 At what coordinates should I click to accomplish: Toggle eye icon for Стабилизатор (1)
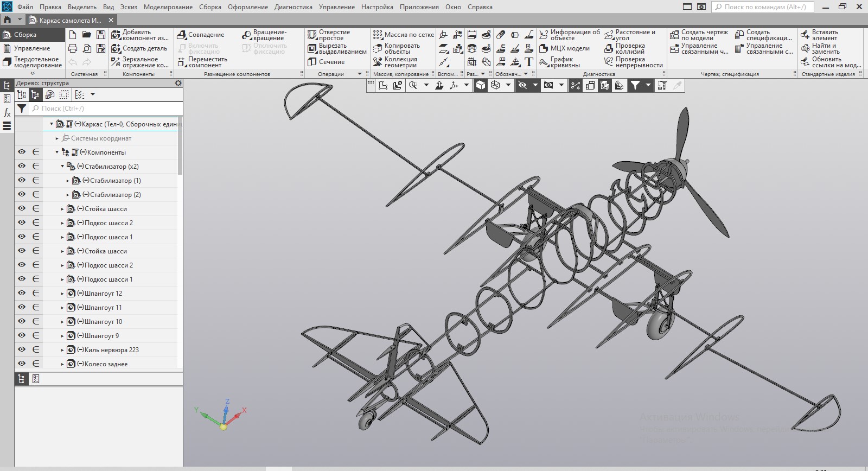tap(22, 181)
